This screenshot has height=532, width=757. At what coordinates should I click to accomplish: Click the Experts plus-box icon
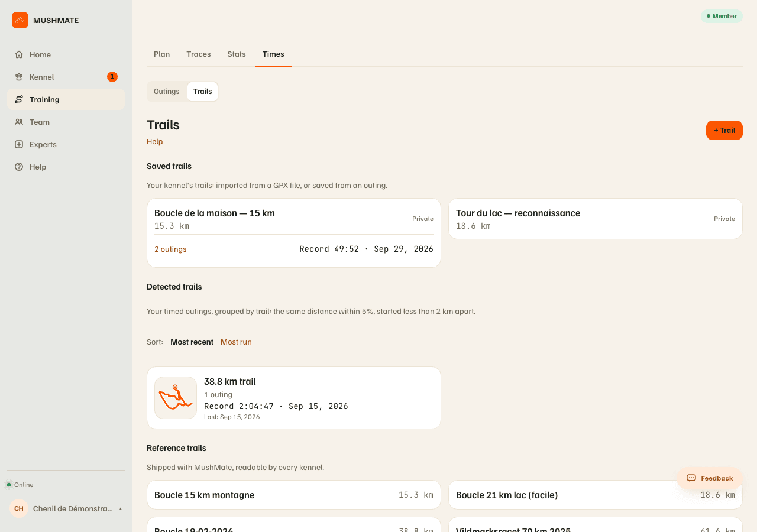tap(19, 144)
